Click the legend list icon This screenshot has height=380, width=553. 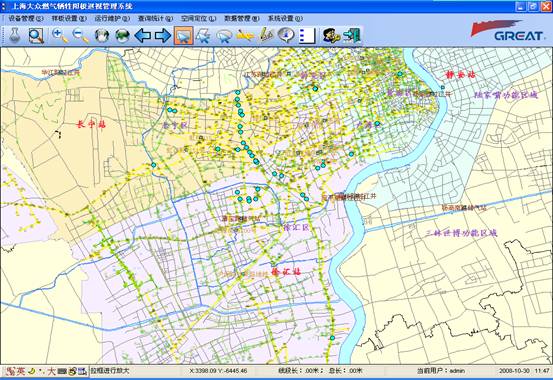[307, 36]
